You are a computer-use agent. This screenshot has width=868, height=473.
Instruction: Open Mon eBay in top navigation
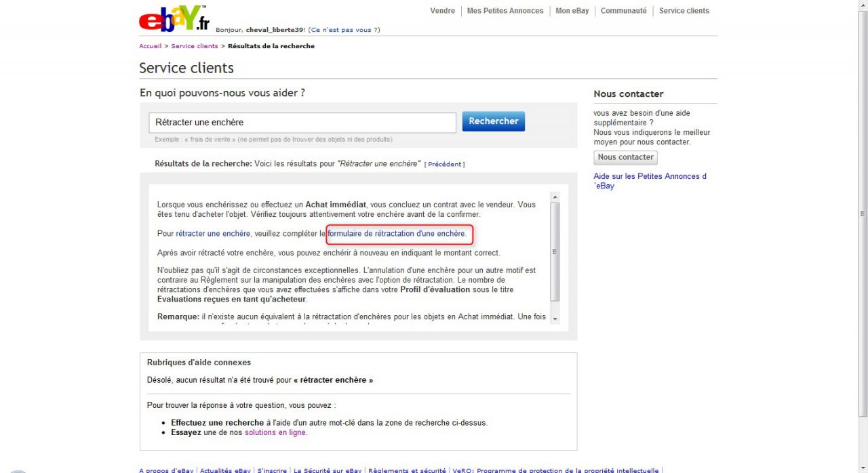[x=572, y=11]
